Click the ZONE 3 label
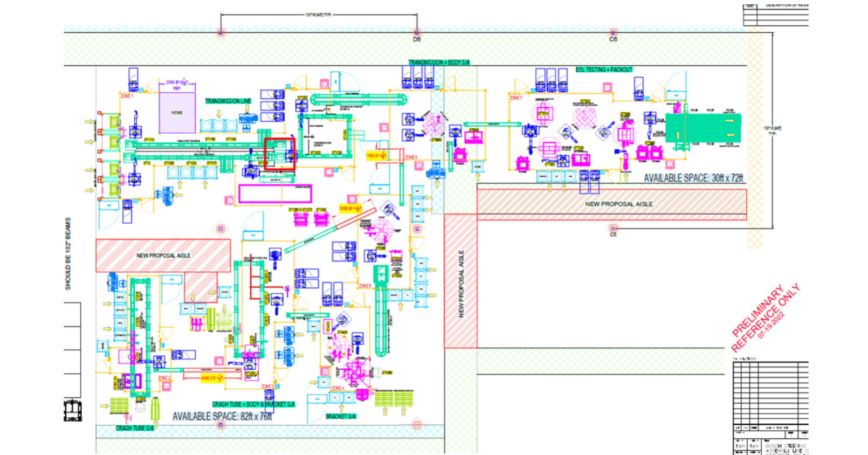Screen dimensions: 868x455 pyautogui.click(x=268, y=387)
